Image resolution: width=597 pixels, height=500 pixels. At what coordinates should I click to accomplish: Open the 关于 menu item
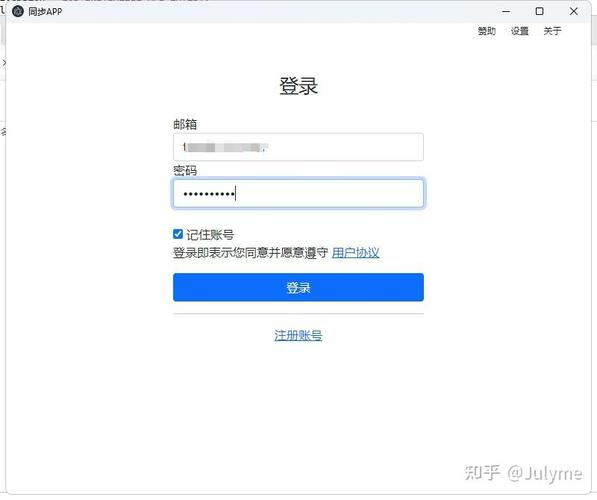pos(552,31)
